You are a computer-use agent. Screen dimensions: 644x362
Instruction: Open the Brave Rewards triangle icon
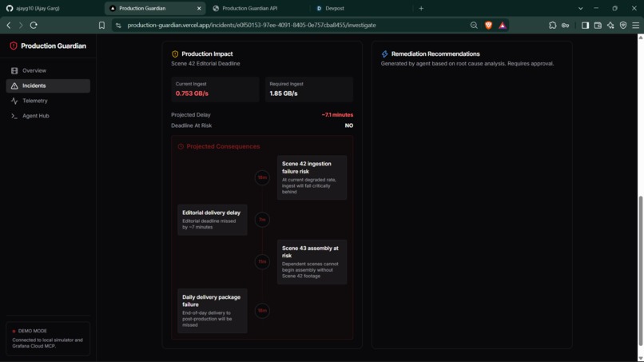[x=503, y=26]
